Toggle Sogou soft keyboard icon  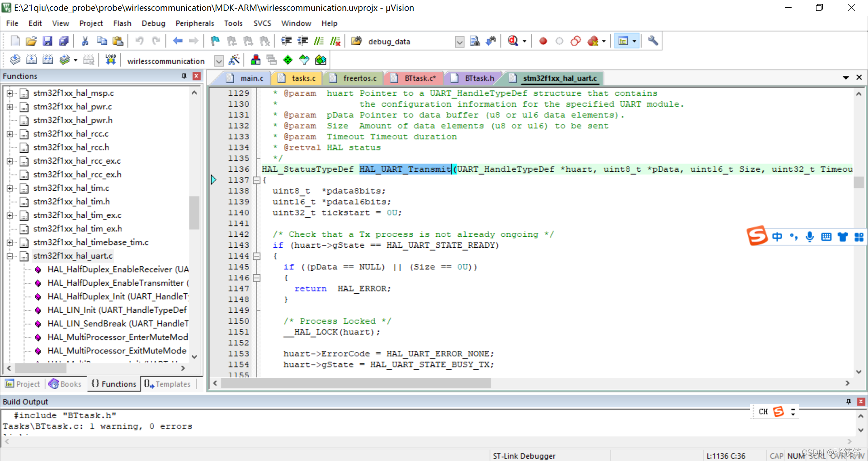(x=826, y=237)
